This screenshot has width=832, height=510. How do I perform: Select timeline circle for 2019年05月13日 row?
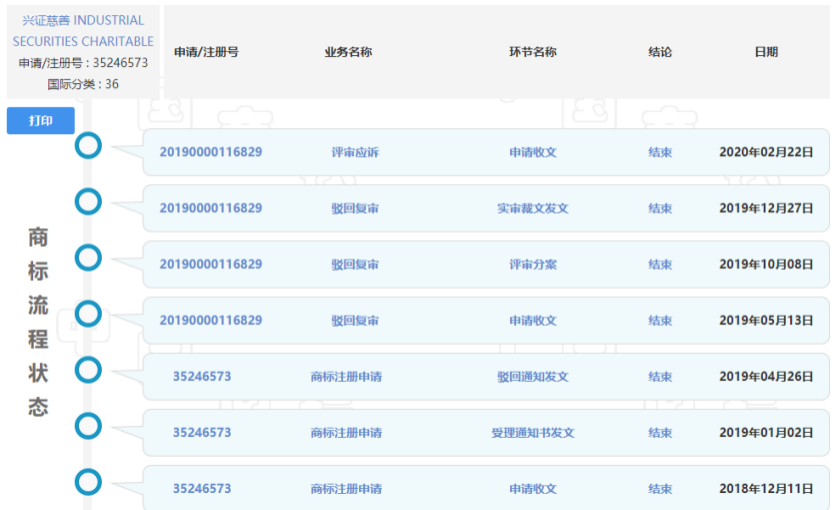[x=88, y=314]
